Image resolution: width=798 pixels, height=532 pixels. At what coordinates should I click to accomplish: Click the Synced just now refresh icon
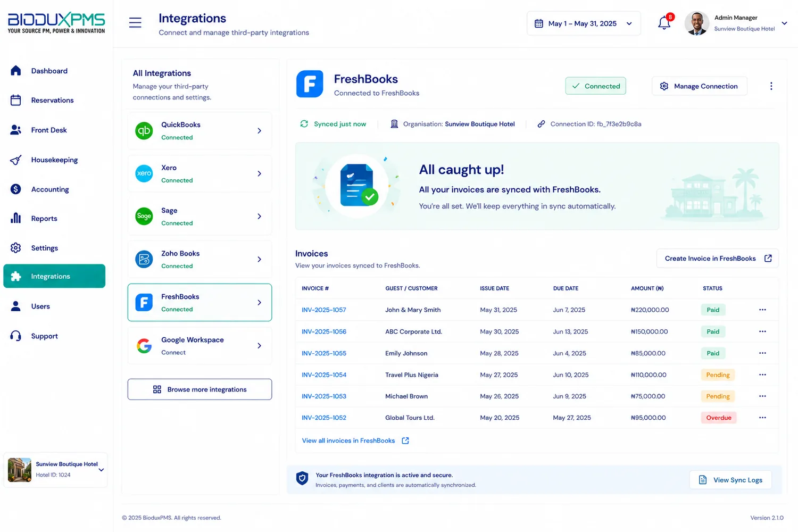[x=304, y=124]
